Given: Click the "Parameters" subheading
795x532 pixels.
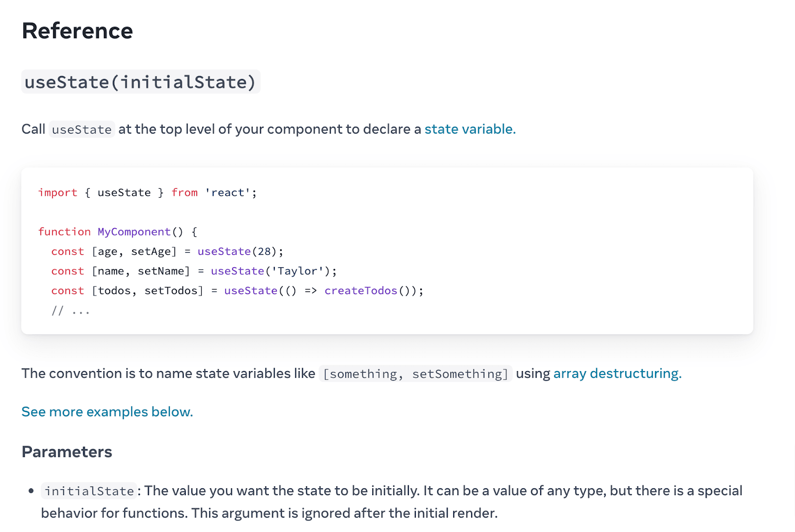Looking at the screenshot, I should point(67,452).
